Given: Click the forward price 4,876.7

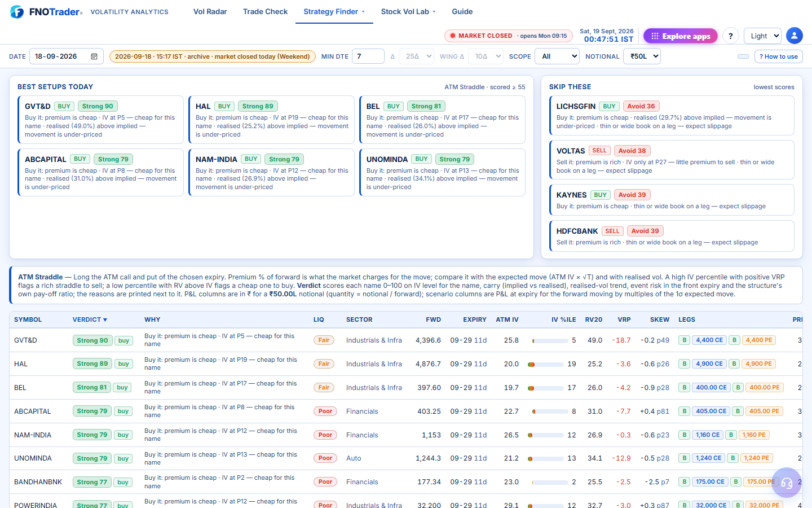Looking at the screenshot, I should click(x=428, y=364).
